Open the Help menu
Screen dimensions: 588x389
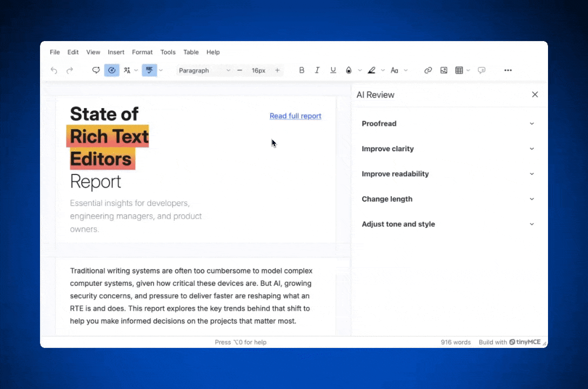(213, 52)
